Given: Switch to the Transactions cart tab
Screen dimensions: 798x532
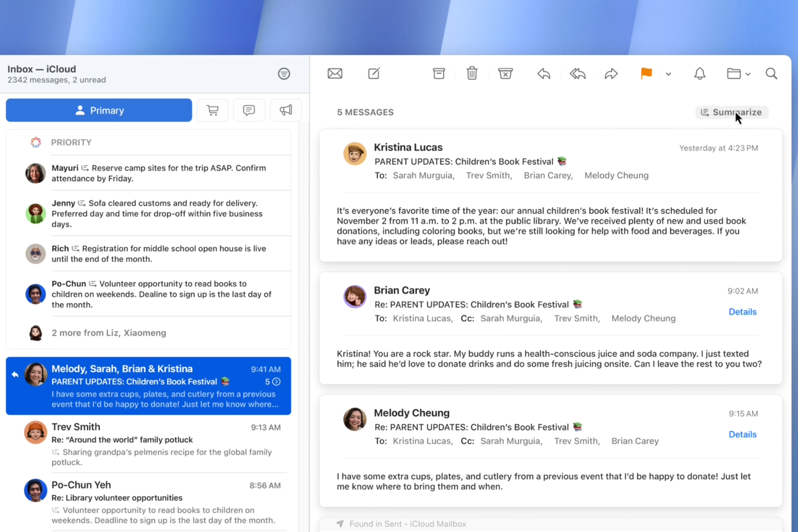Looking at the screenshot, I should tap(212, 110).
